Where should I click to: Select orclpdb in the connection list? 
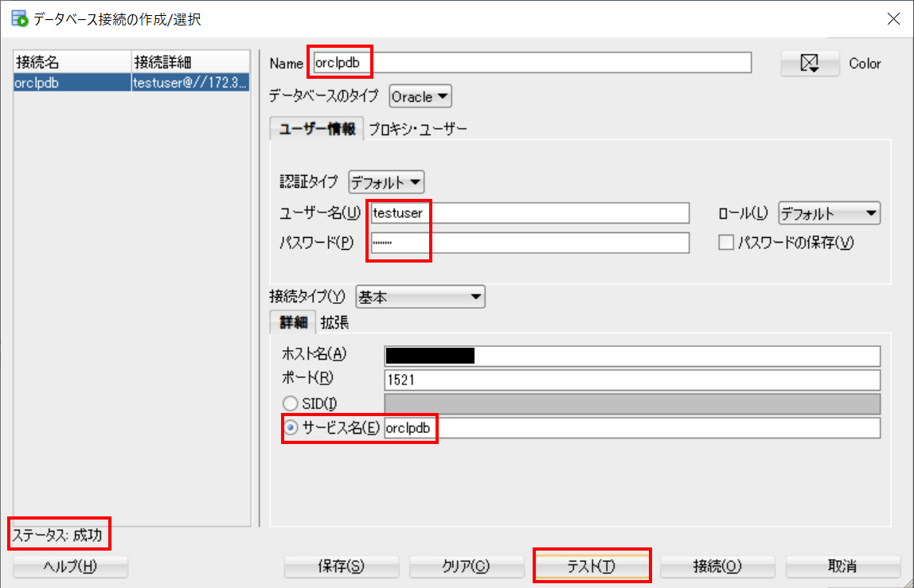[72, 83]
